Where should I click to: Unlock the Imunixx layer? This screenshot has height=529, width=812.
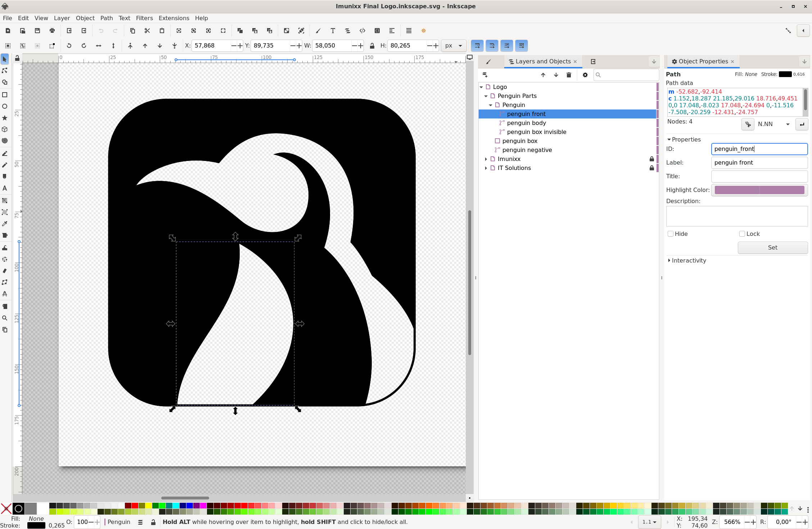(x=651, y=159)
